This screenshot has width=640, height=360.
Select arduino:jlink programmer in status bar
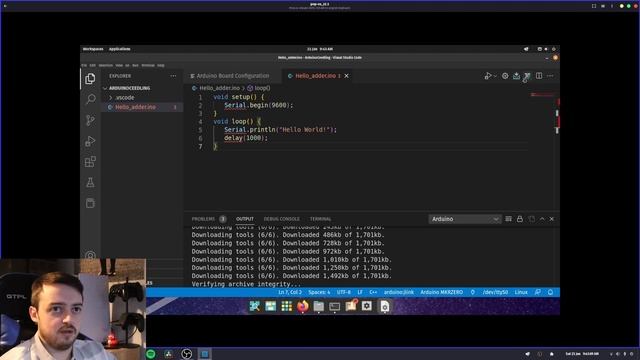click(x=399, y=292)
